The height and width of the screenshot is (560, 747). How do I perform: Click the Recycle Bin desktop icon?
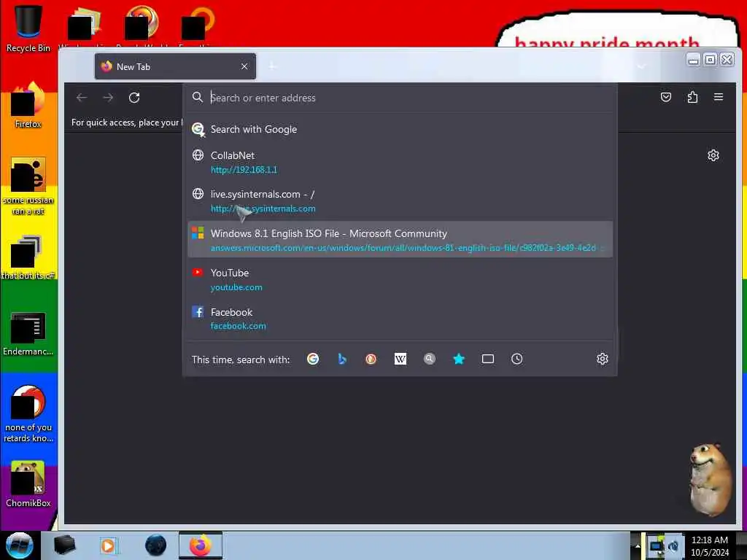coord(28,28)
